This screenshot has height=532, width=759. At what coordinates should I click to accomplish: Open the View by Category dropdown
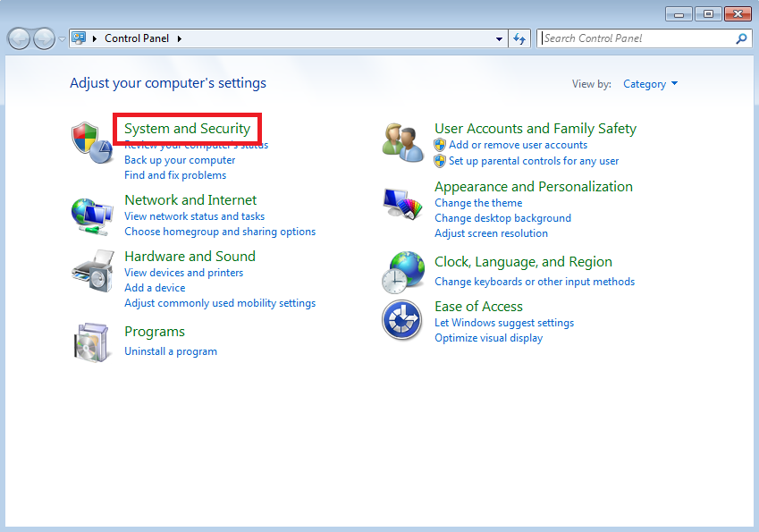pyautogui.click(x=650, y=84)
